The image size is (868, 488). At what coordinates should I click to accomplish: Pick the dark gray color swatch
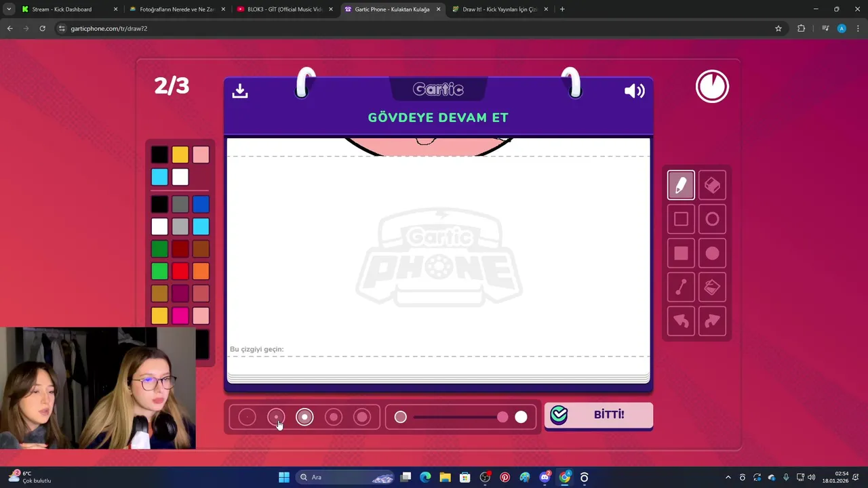(180, 204)
